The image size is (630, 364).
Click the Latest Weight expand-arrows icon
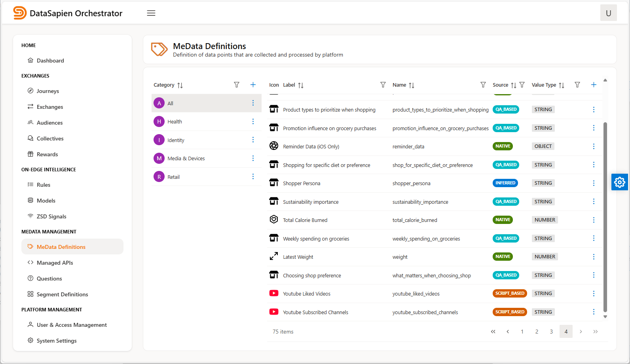pyautogui.click(x=274, y=256)
